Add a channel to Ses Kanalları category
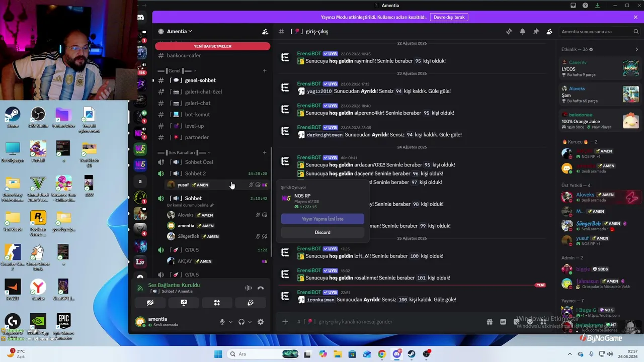 click(x=265, y=152)
